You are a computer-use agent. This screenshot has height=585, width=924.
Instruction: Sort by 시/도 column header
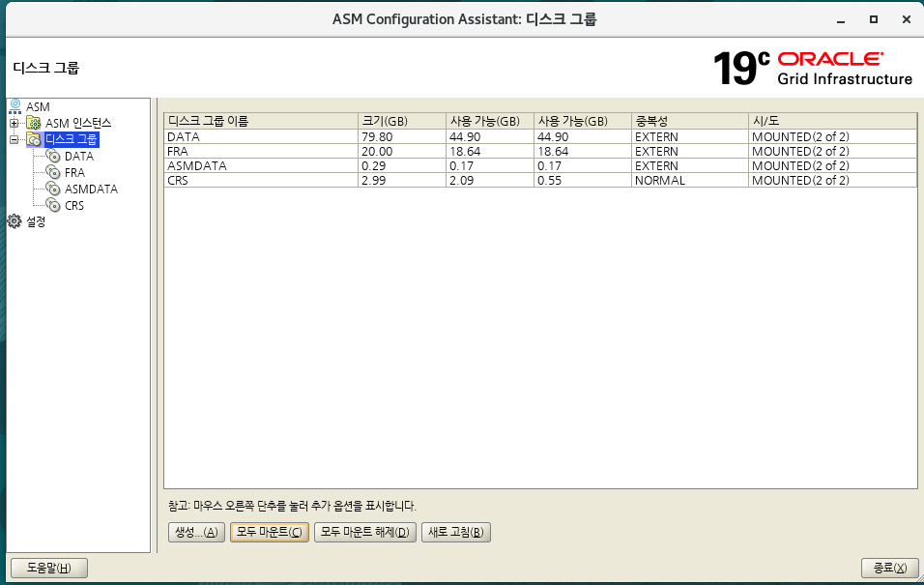click(832, 121)
